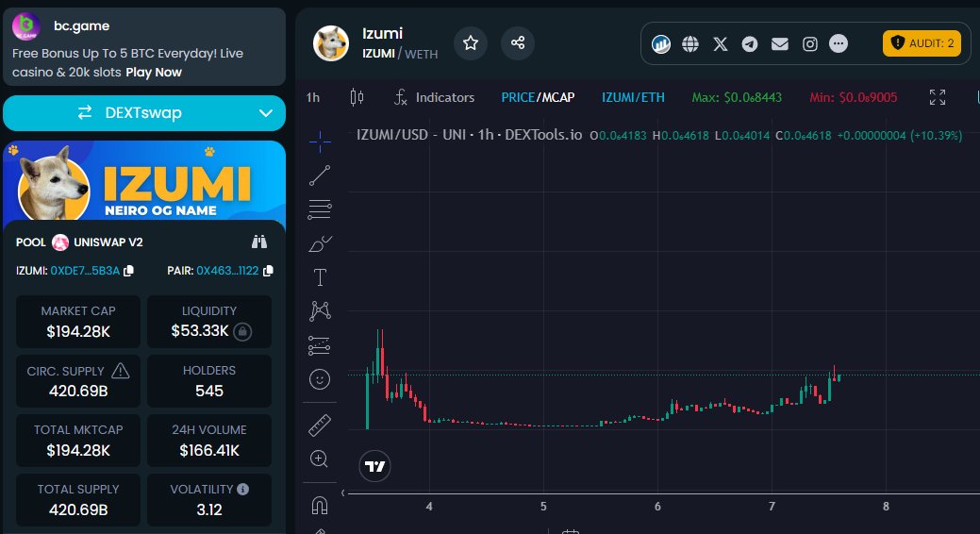Select the zoom in tool
The width and height of the screenshot is (980, 534).
tap(320, 459)
